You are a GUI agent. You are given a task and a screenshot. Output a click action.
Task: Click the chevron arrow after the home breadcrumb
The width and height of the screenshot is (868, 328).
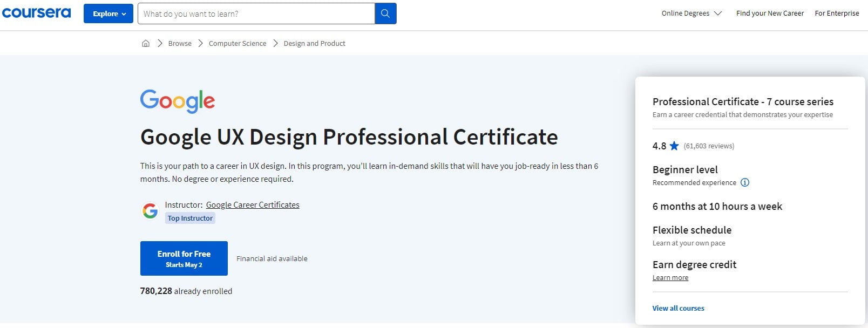pos(160,43)
